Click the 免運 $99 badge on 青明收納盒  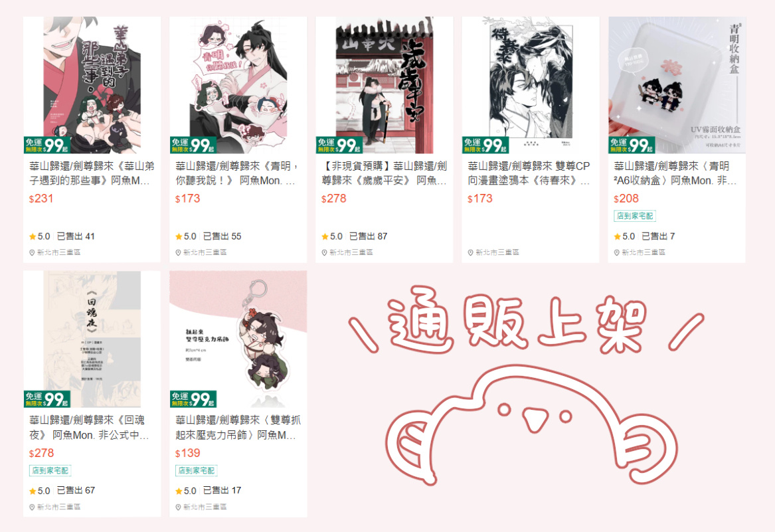pyautogui.click(x=632, y=145)
